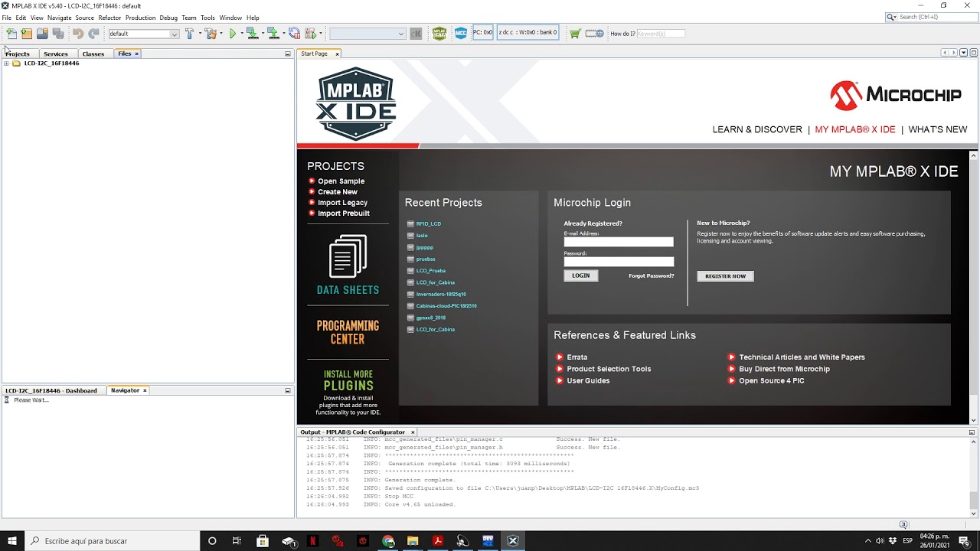This screenshot has width=980, height=551.
Task: Open the Clean and Build dropdown arrow
Action: [221, 34]
